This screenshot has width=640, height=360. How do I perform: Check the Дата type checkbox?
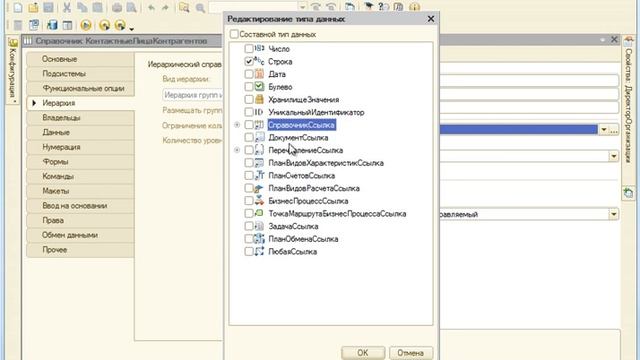(249, 74)
